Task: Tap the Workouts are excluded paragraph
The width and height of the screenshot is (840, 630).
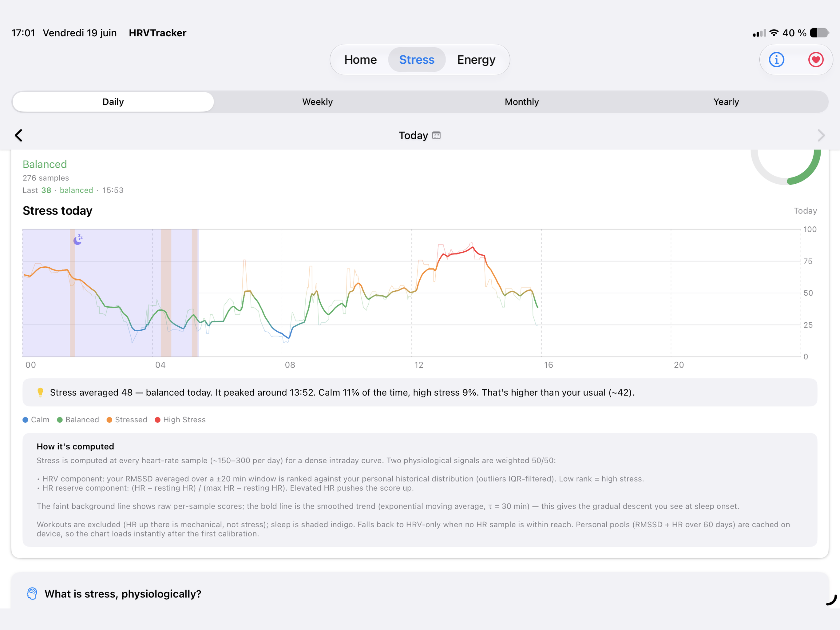Action: pos(413,529)
